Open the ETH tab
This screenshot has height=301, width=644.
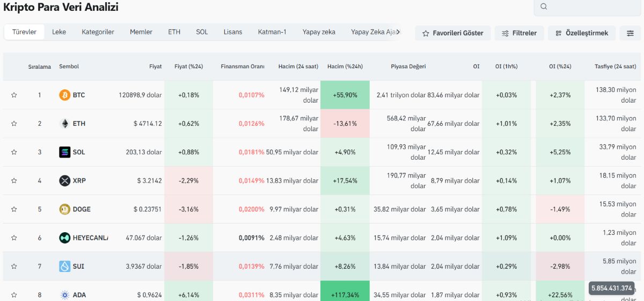[174, 32]
